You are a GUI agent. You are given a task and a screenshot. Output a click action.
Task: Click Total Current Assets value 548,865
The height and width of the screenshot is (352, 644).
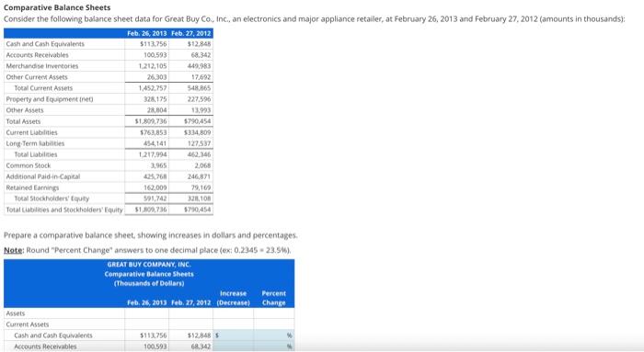(200, 88)
